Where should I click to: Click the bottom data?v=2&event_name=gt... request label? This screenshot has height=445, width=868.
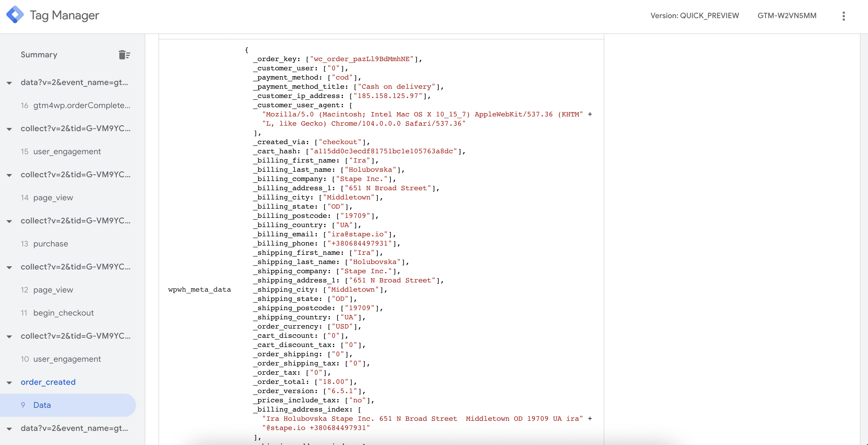point(74,428)
